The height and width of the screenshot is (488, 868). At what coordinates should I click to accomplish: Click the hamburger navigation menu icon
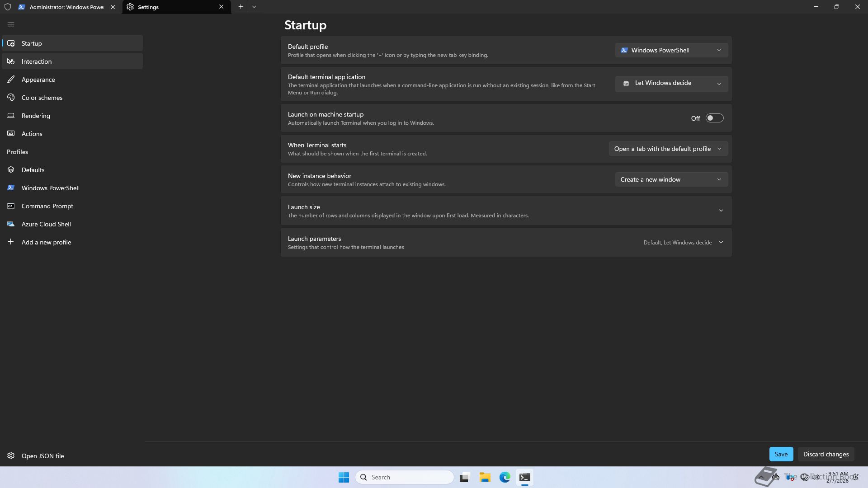click(11, 25)
